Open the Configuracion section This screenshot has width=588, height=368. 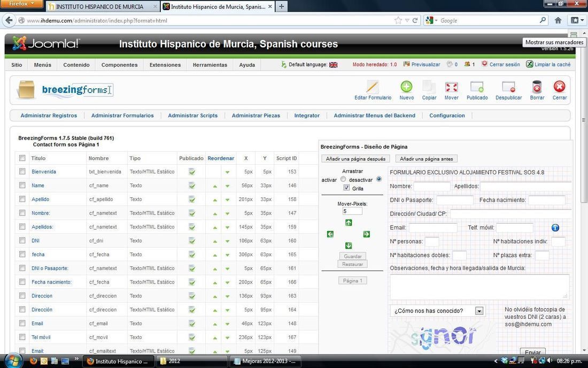pos(447,116)
